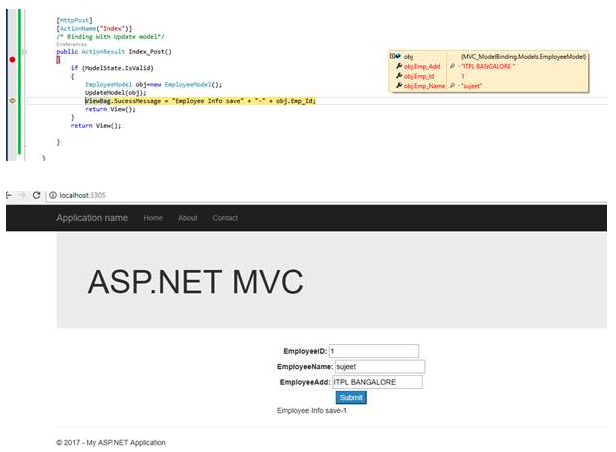Open the About navigation link

click(188, 218)
